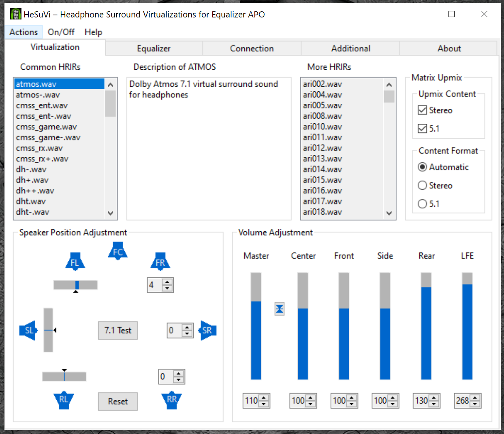This screenshot has height=434, width=504.
Task: Open the Help menu
Action: [93, 32]
